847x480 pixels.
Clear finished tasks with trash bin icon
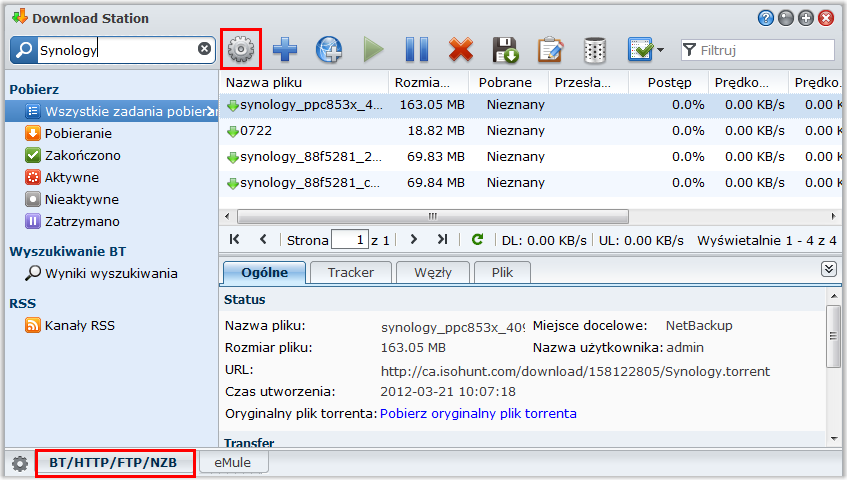click(594, 50)
